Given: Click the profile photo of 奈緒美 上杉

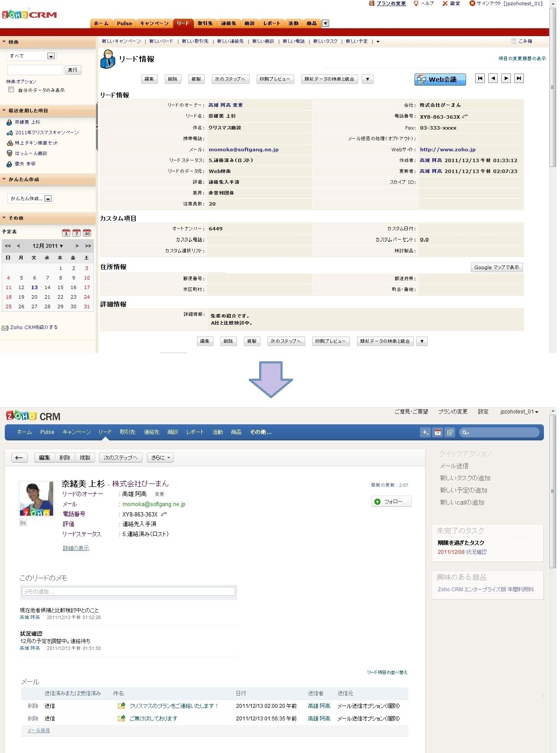Looking at the screenshot, I should click(x=37, y=498).
